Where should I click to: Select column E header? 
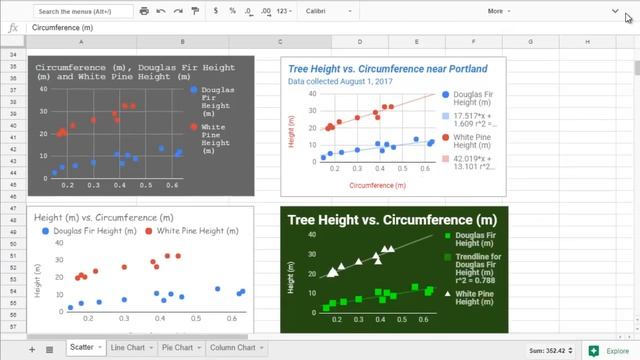[416, 42]
